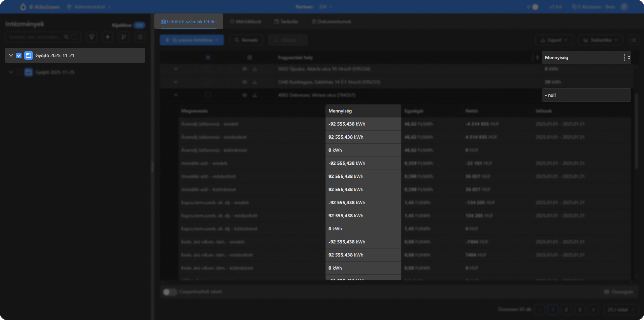Switch to Letöltött számlák tételei tab
Image resolution: width=644 pixels, height=320 pixels.
click(x=189, y=21)
